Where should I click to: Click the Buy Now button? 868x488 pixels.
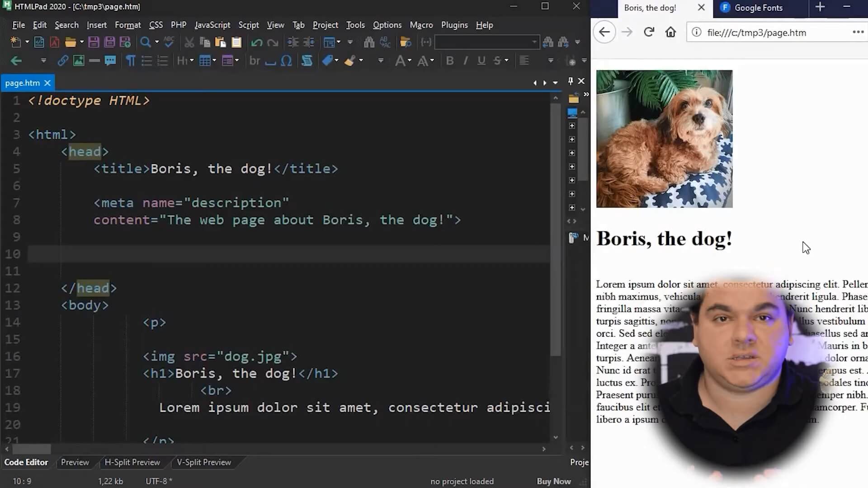pyautogui.click(x=553, y=481)
